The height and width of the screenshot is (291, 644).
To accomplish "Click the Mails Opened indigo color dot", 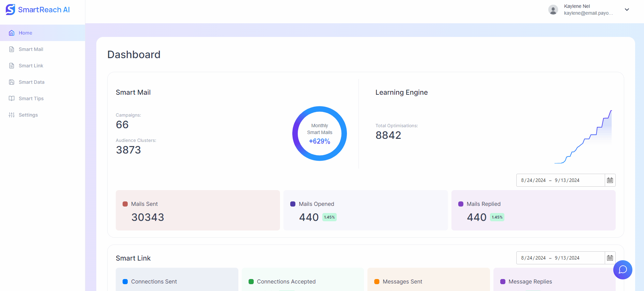I will [293, 204].
